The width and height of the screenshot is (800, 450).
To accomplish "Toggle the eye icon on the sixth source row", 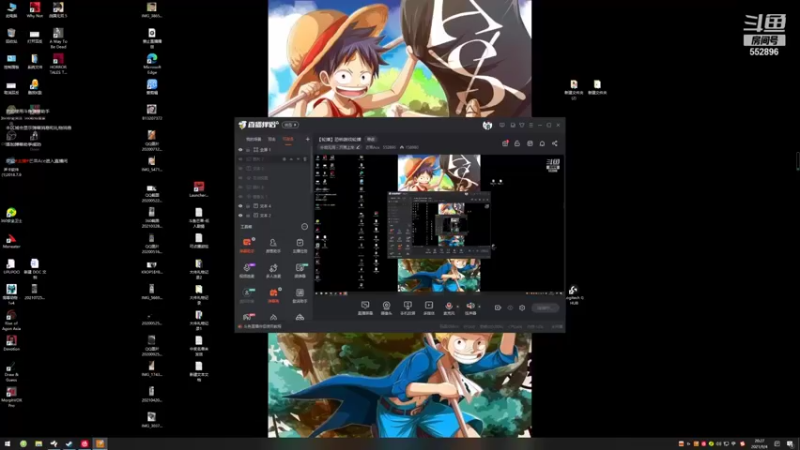I will 240,197.
